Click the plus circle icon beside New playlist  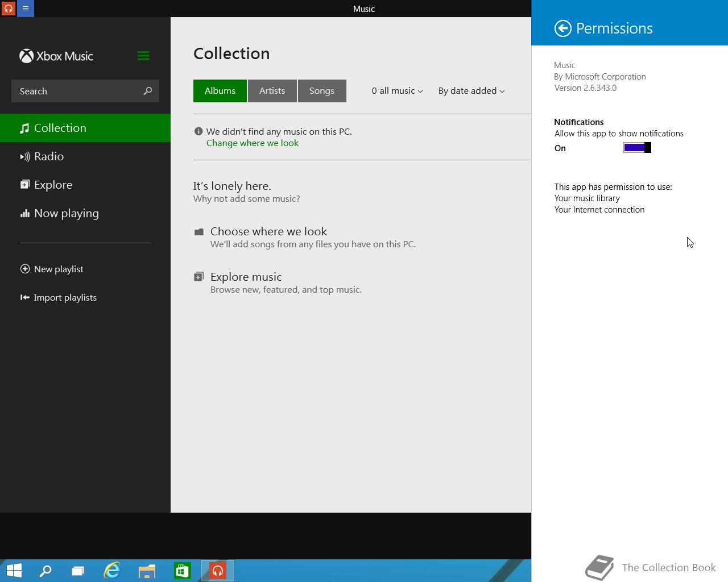pyautogui.click(x=25, y=269)
